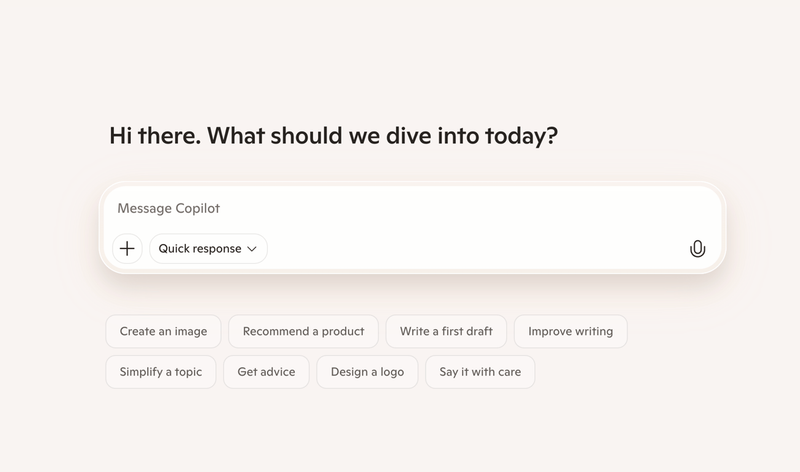Click the greeting heading text
Viewport: 800px width, 472px height.
pyautogui.click(x=332, y=136)
